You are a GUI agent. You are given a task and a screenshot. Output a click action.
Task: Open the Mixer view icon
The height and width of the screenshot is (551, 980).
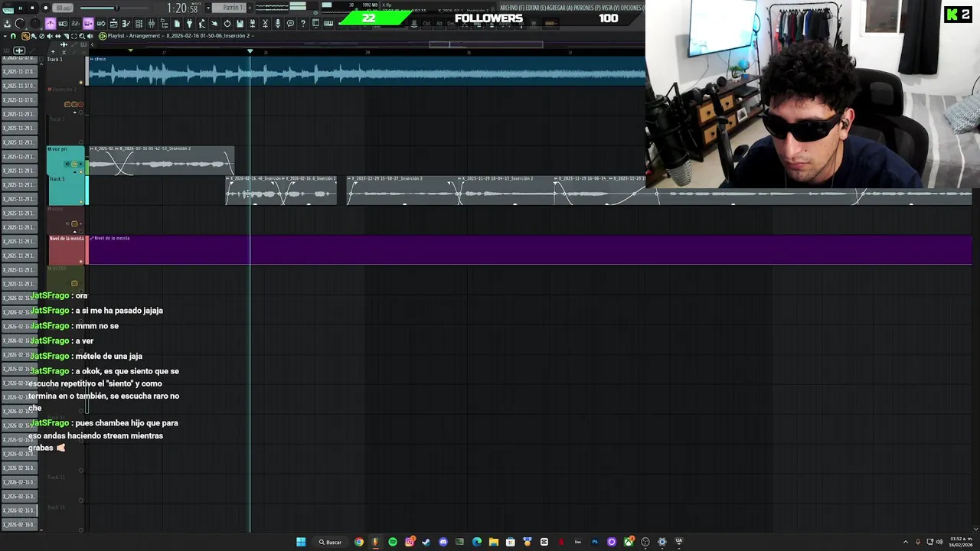point(152,24)
